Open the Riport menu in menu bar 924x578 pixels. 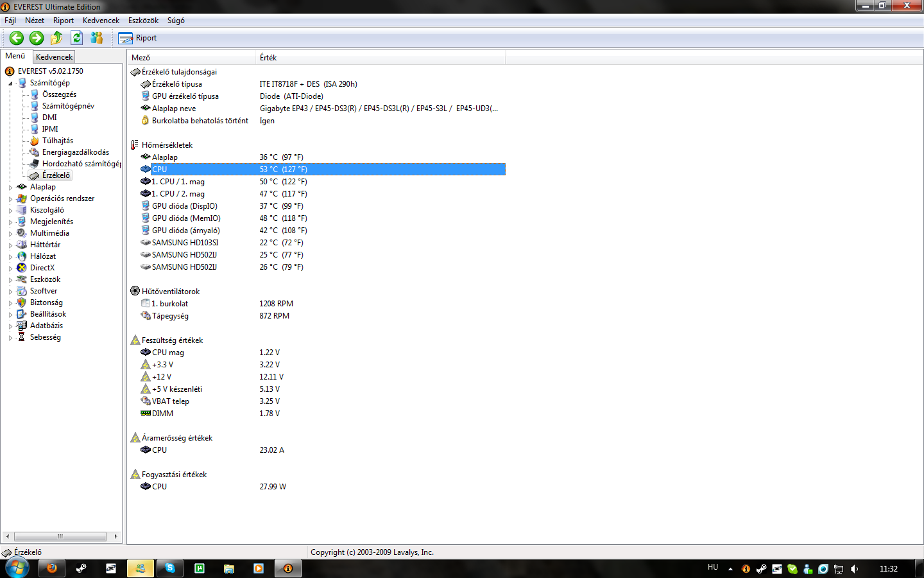click(64, 21)
